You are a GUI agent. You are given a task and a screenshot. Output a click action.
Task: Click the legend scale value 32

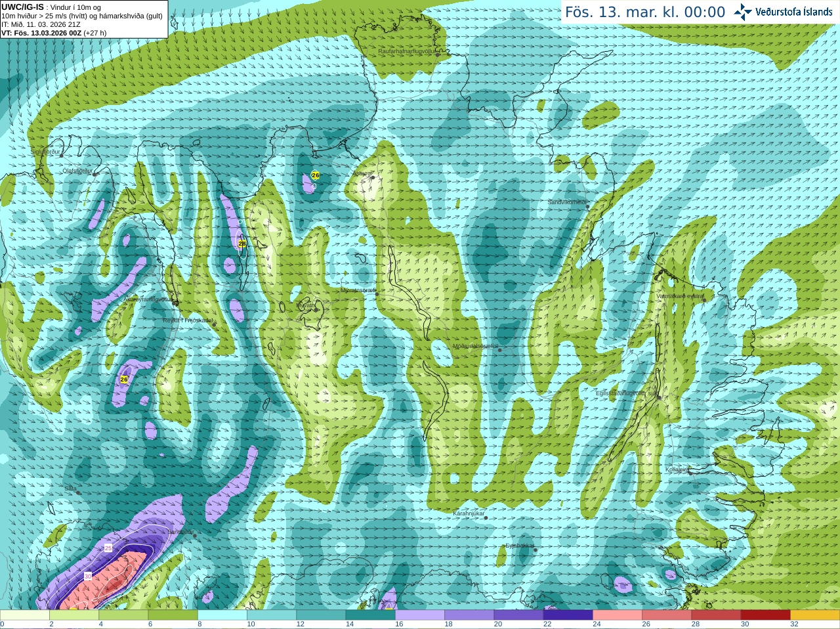click(x=794, y=624)
